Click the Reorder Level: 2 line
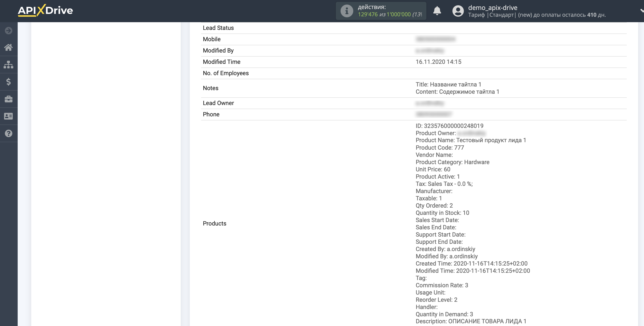This screenshot has width=644, height=326. [436, 300]
